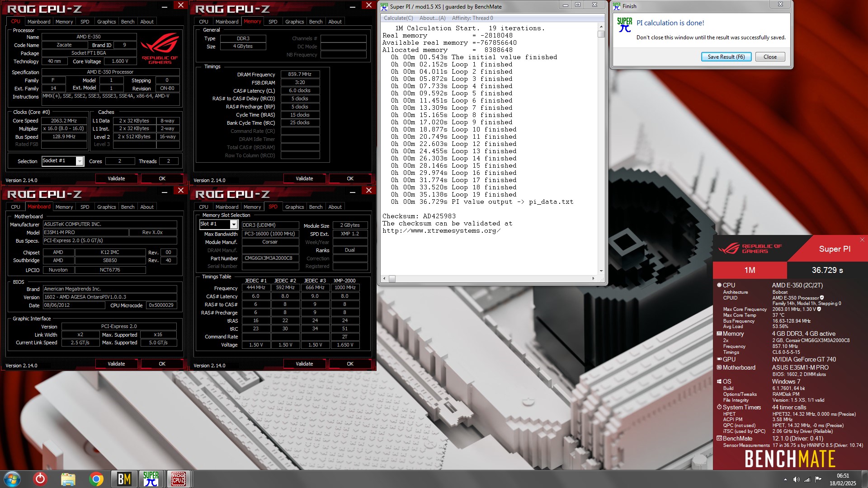Click Super PI icon in the window title bar
This screenshot has height=488, width=868.
(384, 6)
